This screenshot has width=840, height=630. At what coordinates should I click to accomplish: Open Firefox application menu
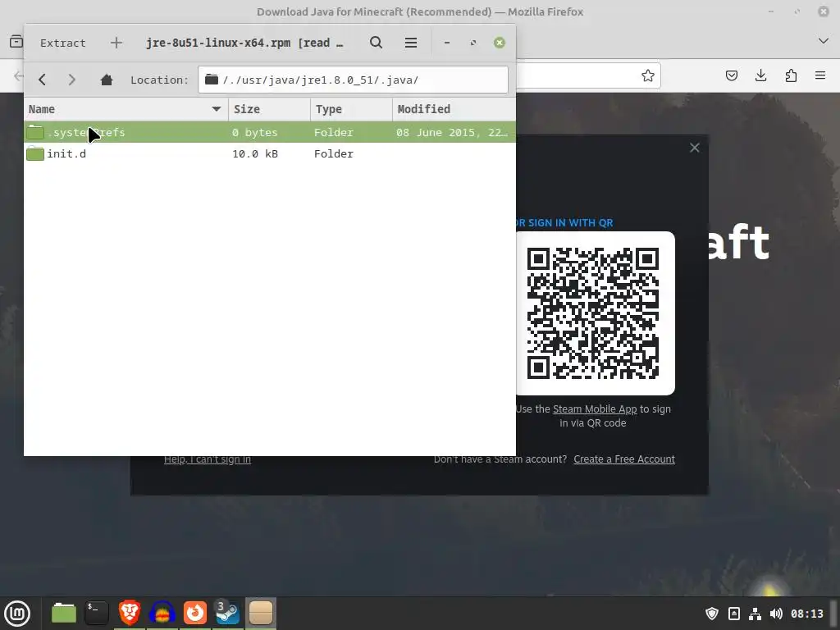point(820,75)
